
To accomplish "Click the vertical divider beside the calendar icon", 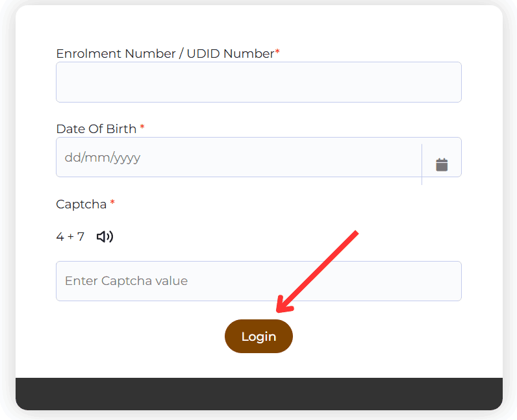I will (422, 164).
